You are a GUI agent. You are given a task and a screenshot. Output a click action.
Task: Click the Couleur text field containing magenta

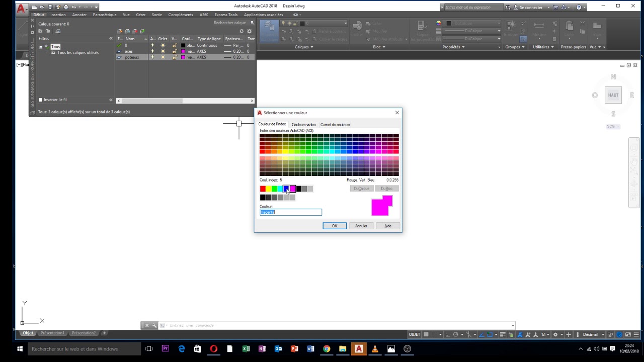click(291, 212)
